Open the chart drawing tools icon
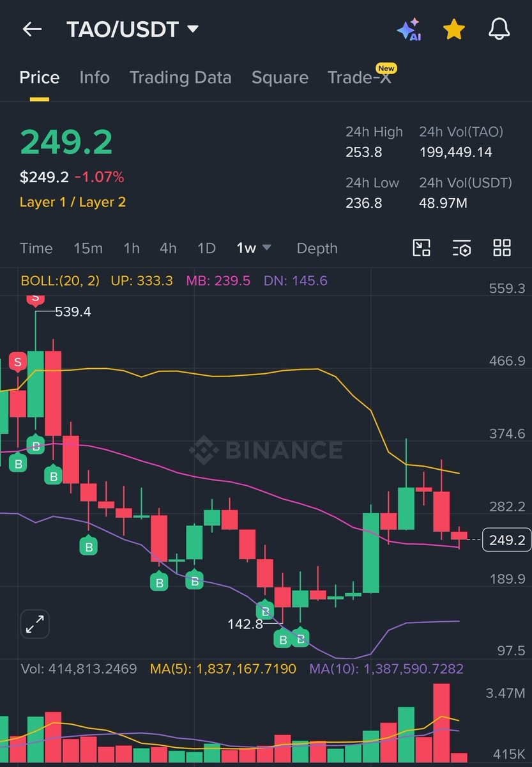This screenshot has width=532, height=767. [x=422, y=248]
